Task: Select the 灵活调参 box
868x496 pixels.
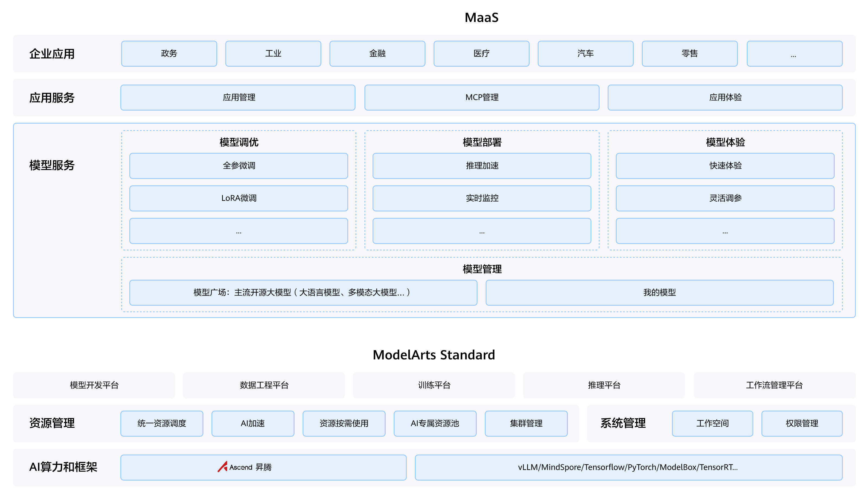Action: click(725, 198)
